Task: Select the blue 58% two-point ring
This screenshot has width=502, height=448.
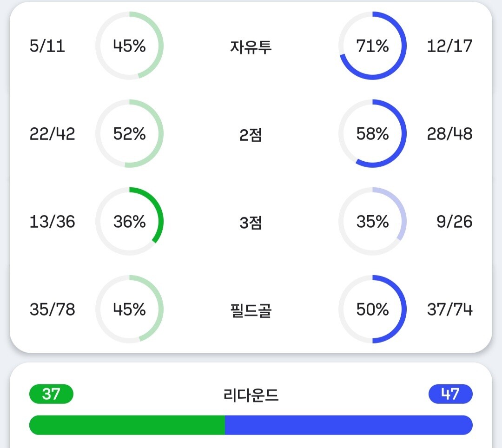Action: coord(372,134)
